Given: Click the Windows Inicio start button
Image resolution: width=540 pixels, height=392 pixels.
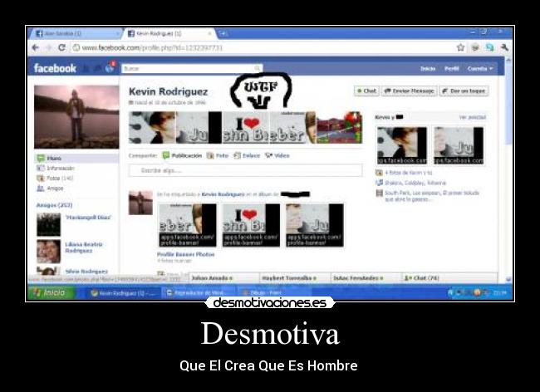Looking at the screenshot, I should pos(52,292).
